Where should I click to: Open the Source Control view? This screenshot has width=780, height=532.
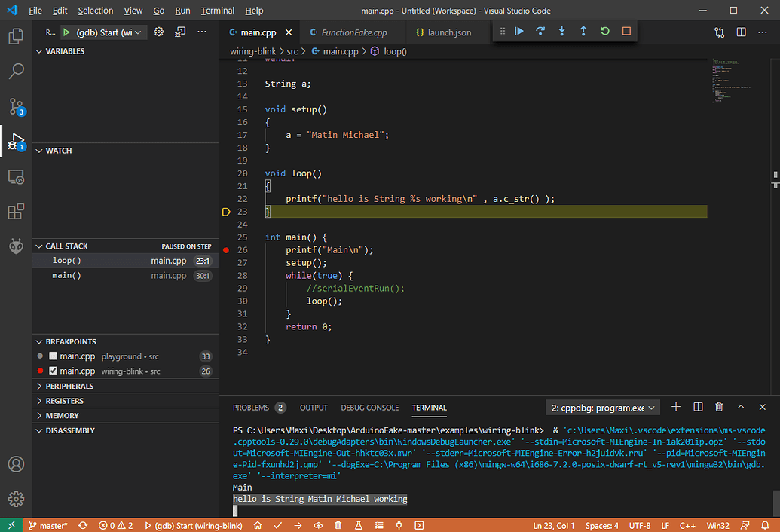pyautogui.click(x=16, y=105)
